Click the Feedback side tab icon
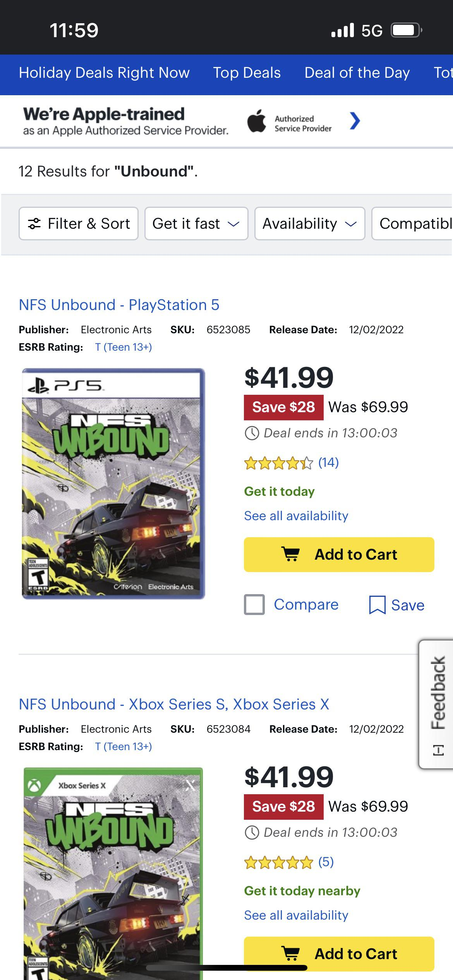Viewport: 453px width, 980px height. click(x=438, y=750)
